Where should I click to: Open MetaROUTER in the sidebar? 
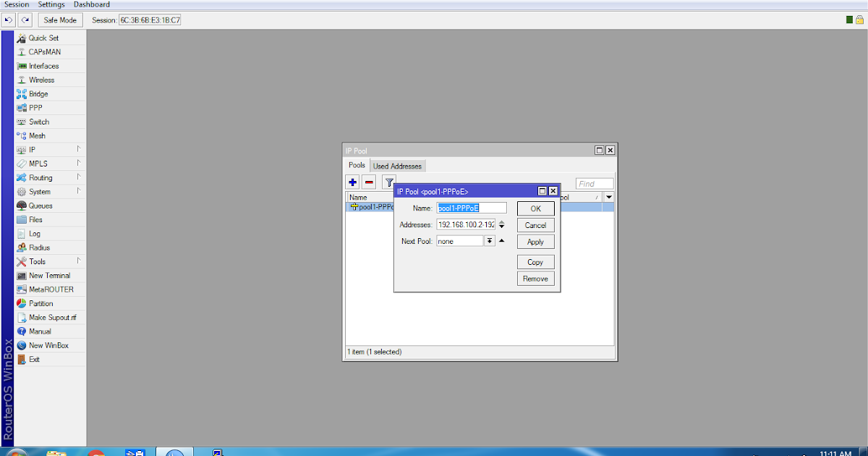(51, 290)
